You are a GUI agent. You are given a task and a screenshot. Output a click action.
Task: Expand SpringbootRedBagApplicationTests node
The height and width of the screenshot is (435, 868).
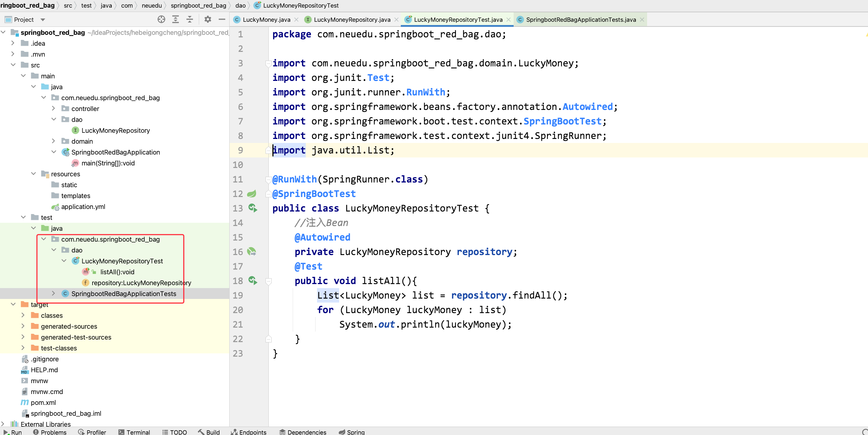tap(54, 294)
